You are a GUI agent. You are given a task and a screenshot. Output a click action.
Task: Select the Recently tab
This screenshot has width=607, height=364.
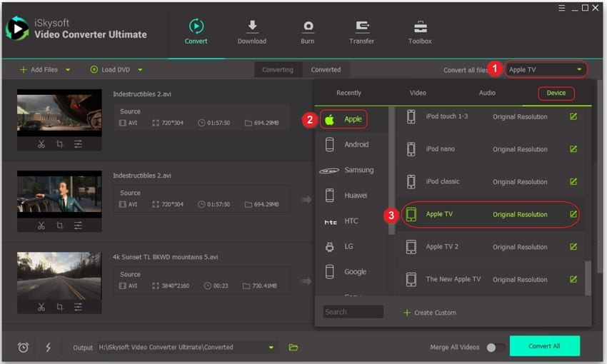click(348, 93)
